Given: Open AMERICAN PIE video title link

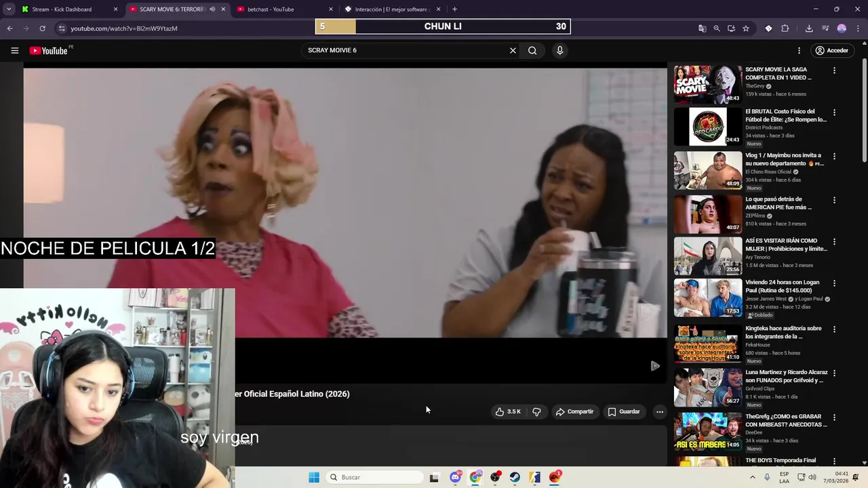Looking at the screenshot, I should (x=778, y=203).
